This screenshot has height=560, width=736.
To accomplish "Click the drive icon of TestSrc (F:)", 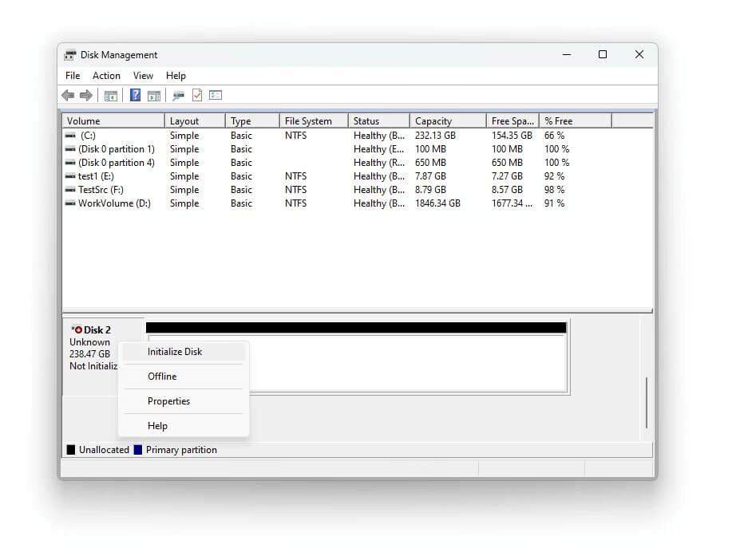I will coord(70,190).
